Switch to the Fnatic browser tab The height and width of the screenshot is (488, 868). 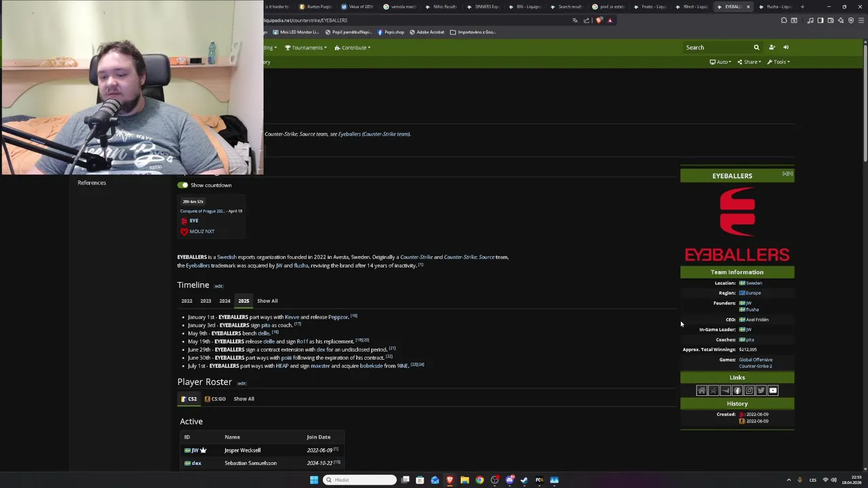click(651, 7)
